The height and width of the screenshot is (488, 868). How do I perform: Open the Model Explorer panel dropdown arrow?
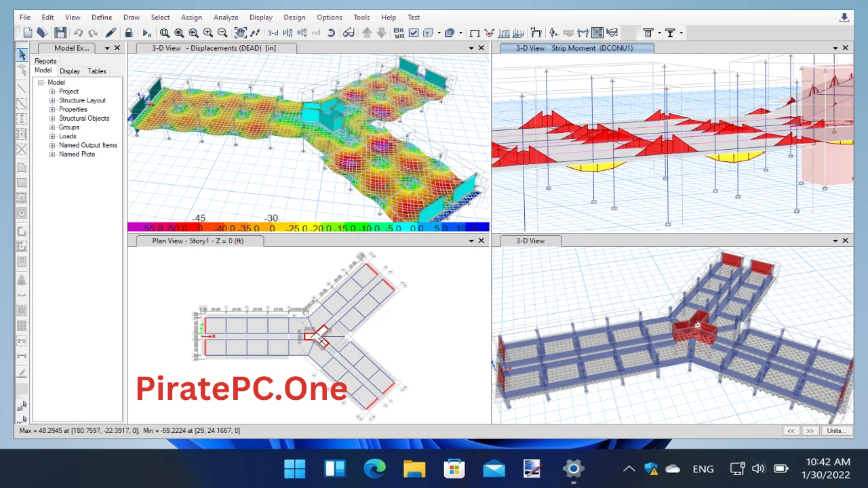click(106, 48)
